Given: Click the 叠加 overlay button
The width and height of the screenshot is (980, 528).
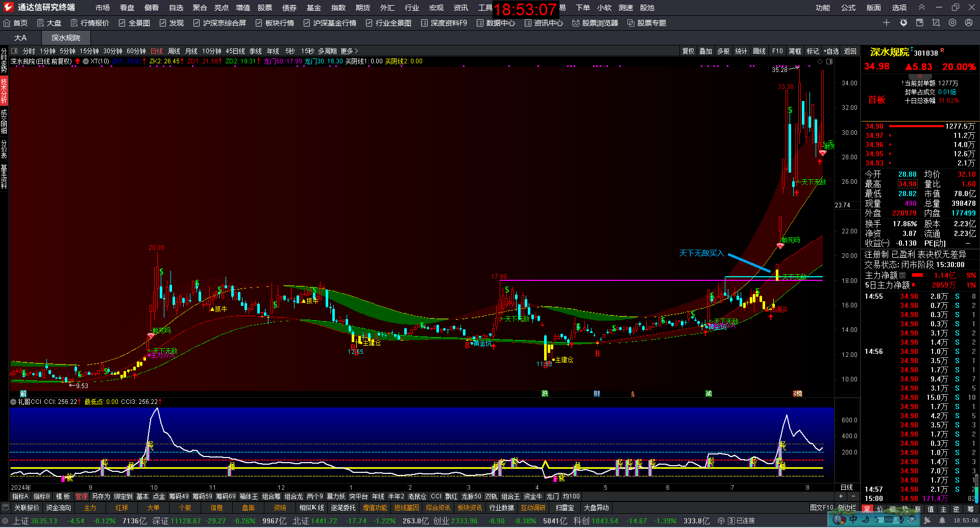Looking at the screenshot, I should [706, 51].
